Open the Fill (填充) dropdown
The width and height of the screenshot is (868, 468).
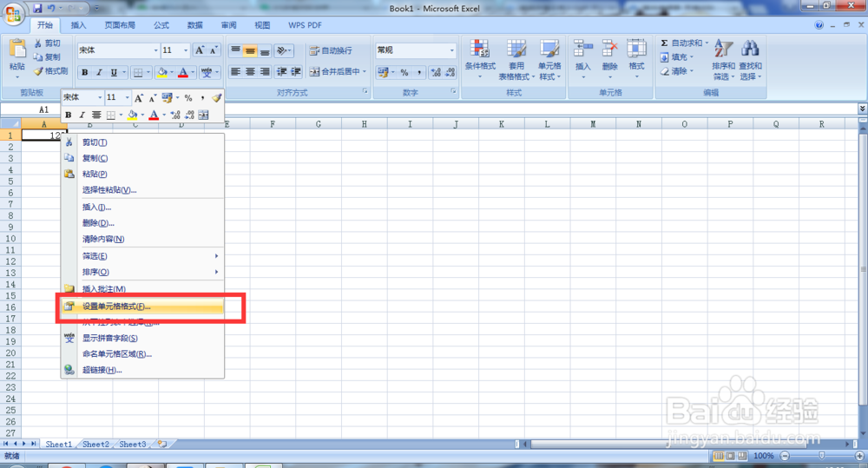(676, 57)
